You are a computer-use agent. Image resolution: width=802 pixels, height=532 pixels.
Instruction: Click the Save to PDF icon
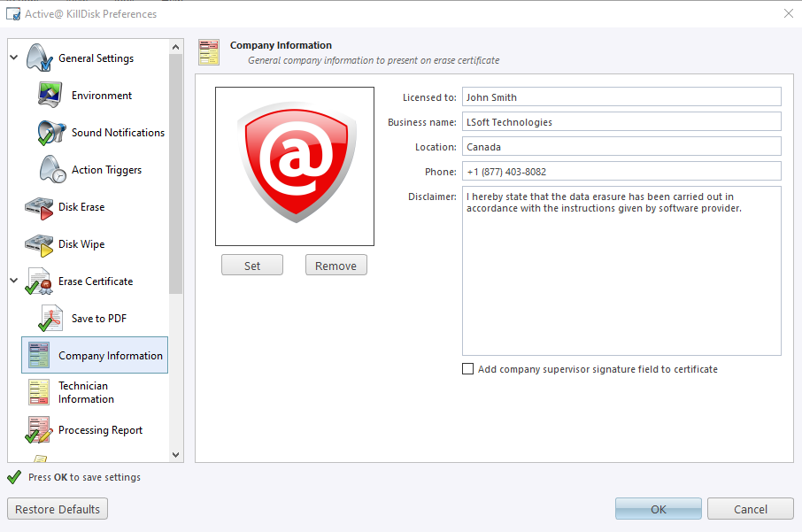(x=52, y=319)
